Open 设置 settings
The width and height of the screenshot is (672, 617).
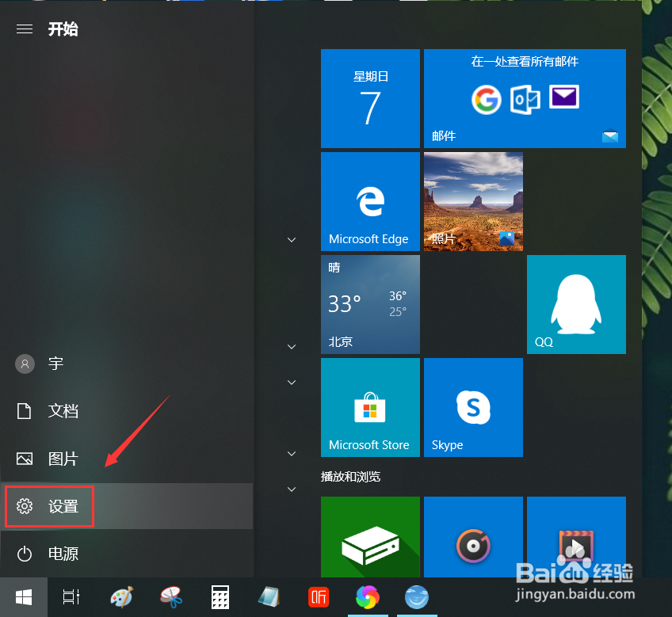point(127,506)
